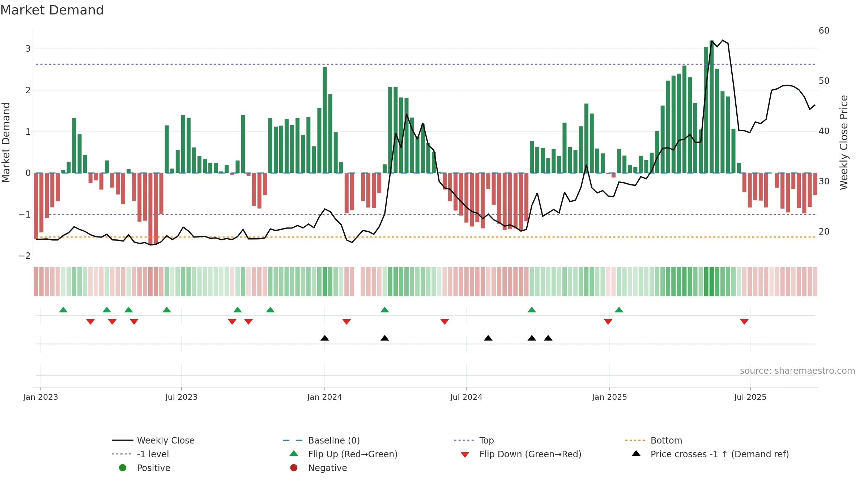Click the Negative legend label
Screen dimensions: 868x488
click(327, 468)
